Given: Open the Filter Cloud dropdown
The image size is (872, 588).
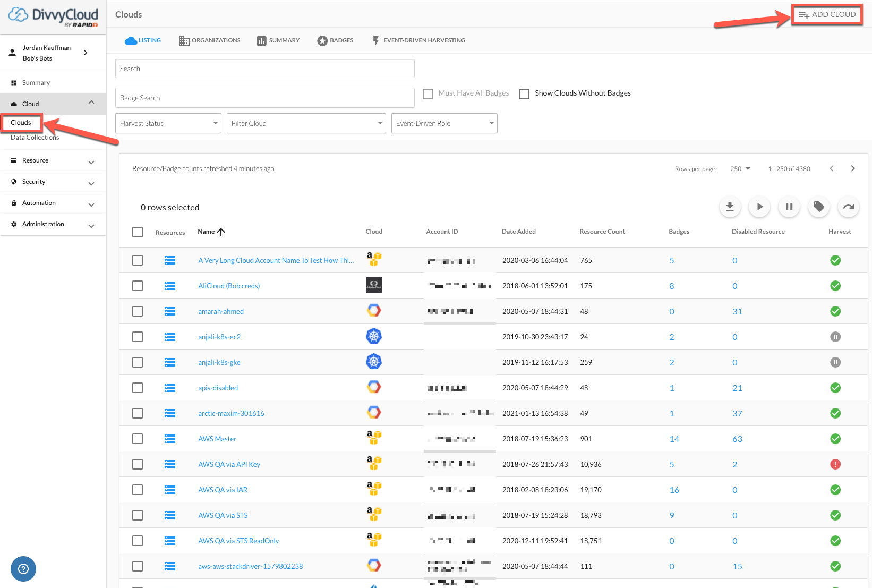Looking at the screenshot, I should coord(306,123).
